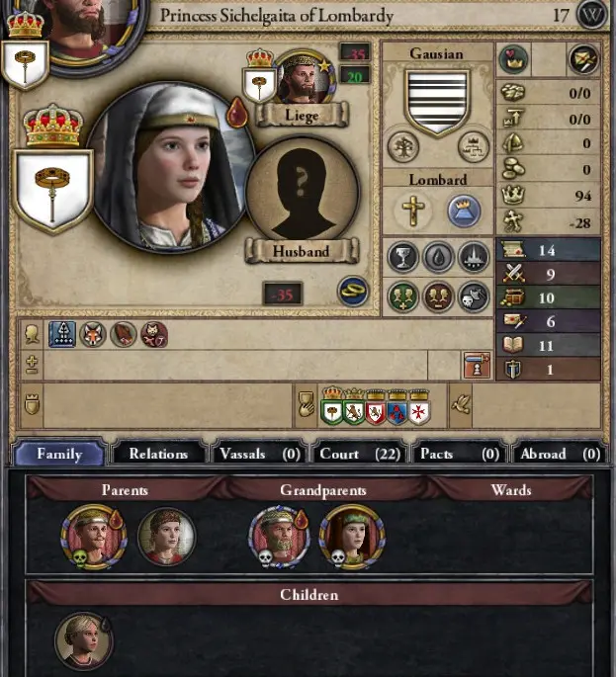Click the chess pawn sword icon
The height and width of the screenshot is (677, 616).
(477, 366)
